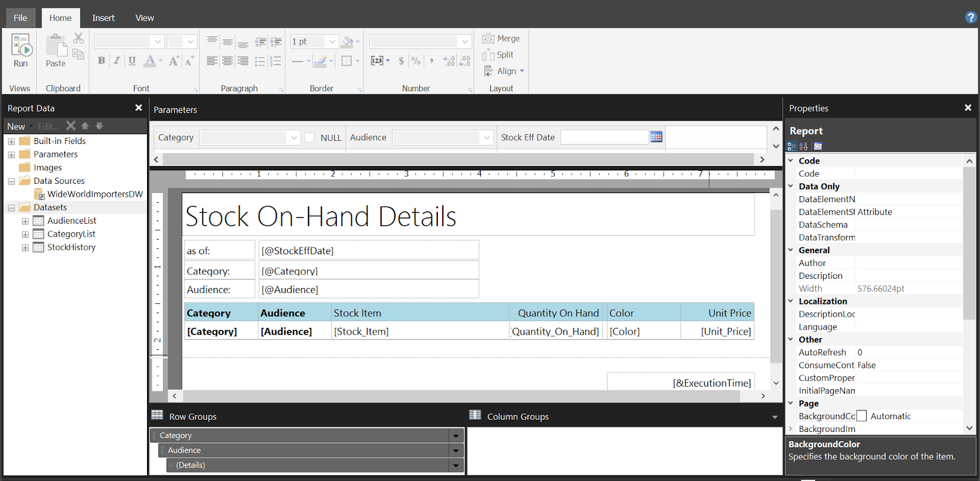The height and width of the screenshot is (481, 980).
Task: Apply numbered list formatting
Action: pos(276,61)
